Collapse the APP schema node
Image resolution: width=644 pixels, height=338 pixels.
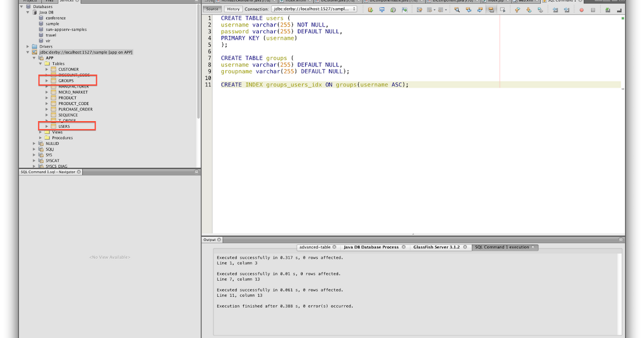click(x=34, y=58)
